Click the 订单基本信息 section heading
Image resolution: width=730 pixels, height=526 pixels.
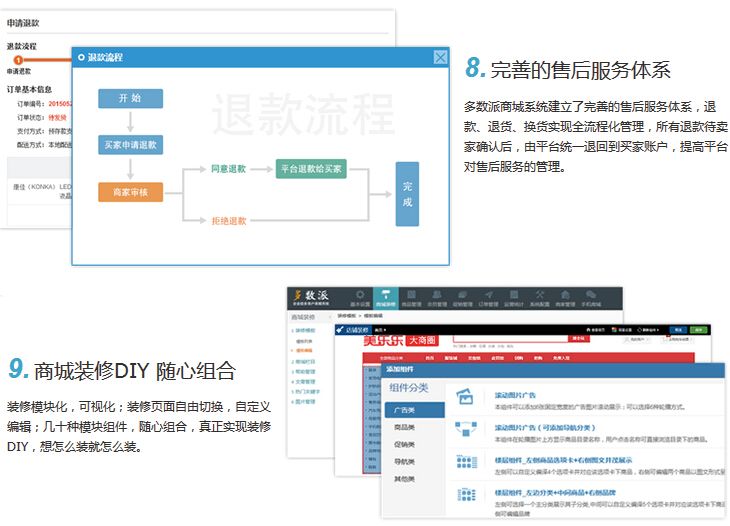point(29,89)
